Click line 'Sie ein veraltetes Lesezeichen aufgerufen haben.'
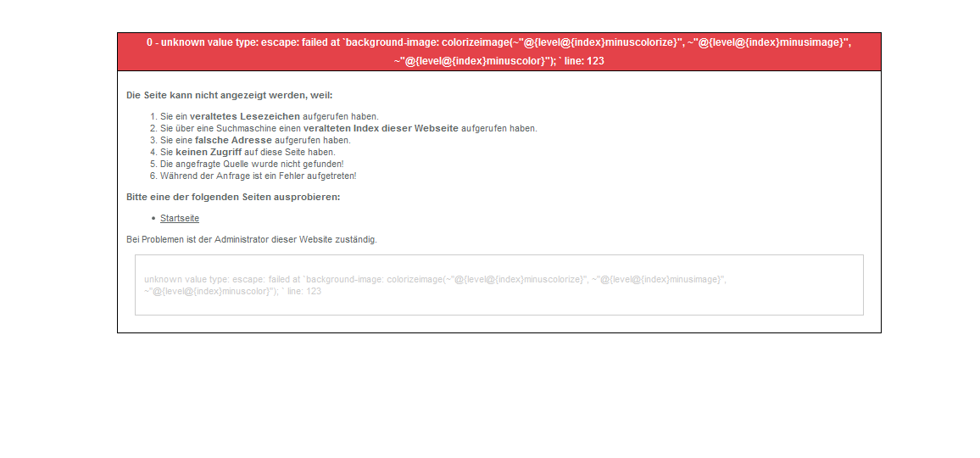The height and width of the screenshot is (458, 980). [x=270, y=116]
